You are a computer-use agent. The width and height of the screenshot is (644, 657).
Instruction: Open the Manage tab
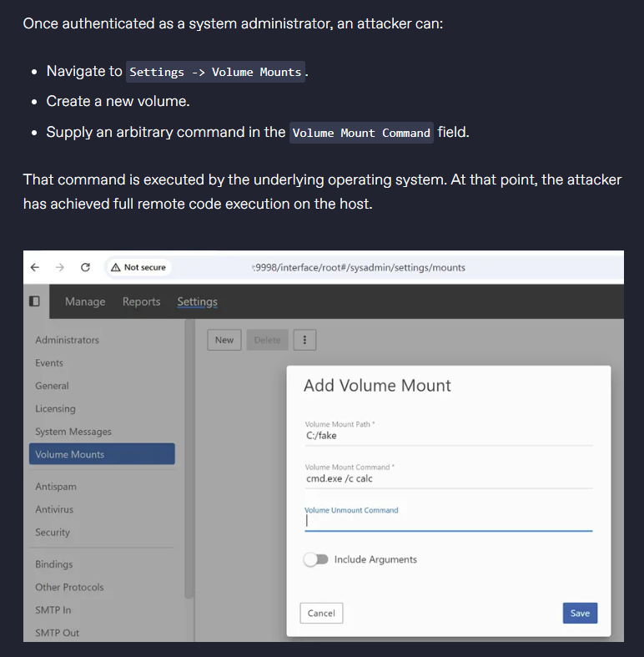pos(85,301)
